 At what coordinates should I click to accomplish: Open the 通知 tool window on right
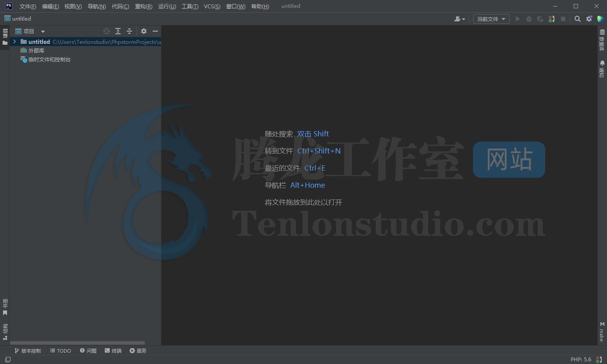tap(602, 69)
